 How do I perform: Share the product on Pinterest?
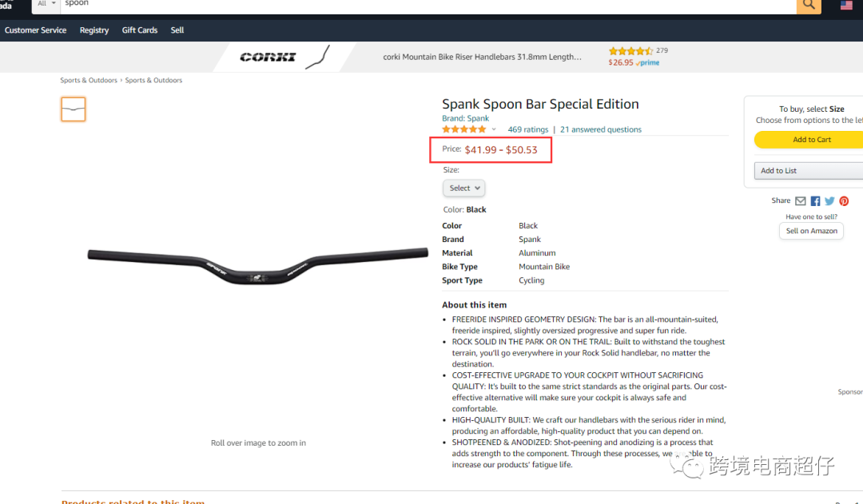(844, 200)
